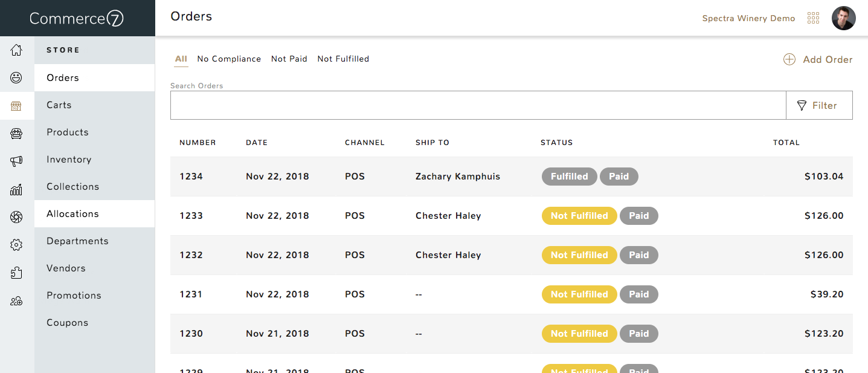
Task: Click into the Search Orders field
Action: (478, 105)
